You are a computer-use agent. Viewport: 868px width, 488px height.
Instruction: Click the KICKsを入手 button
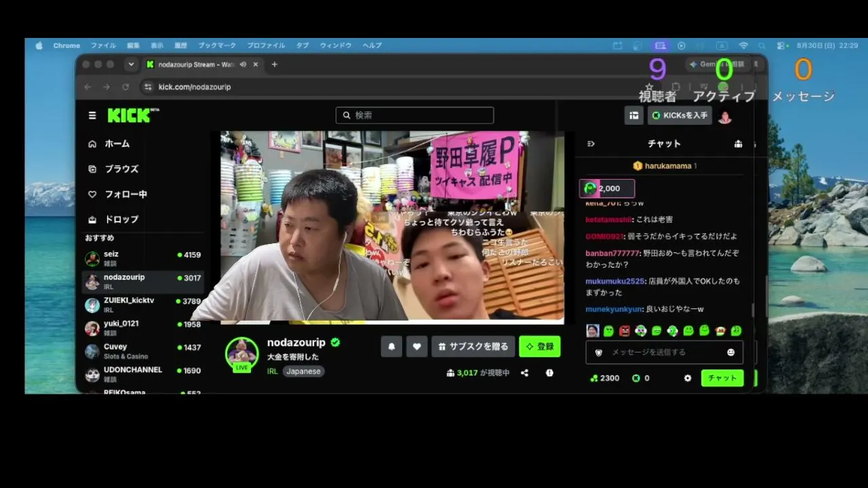[680, 115]
